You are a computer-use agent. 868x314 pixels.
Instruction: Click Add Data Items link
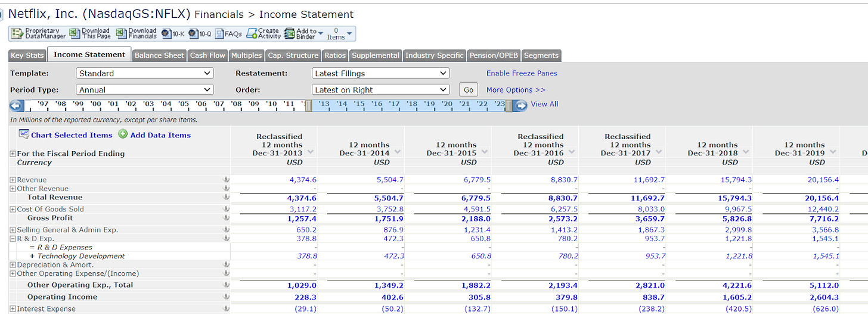(160, 135)
